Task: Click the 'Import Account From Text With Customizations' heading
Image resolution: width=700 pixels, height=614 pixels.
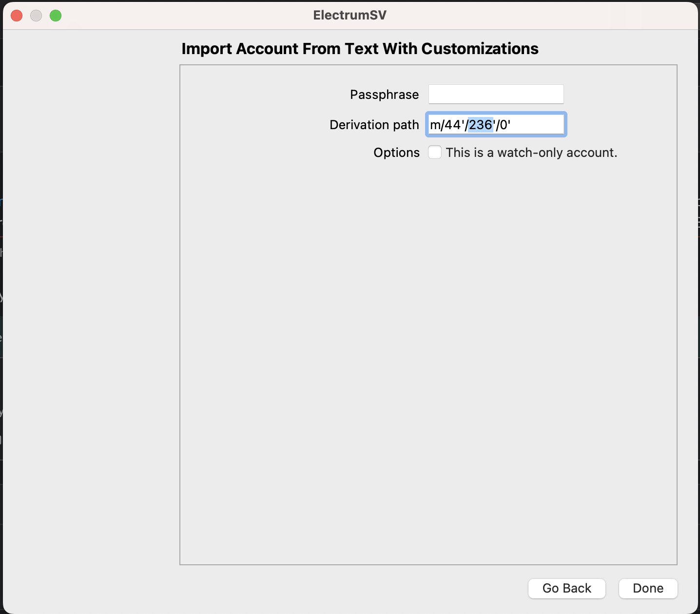Action: pyautogui.click(x=360, y=49)
